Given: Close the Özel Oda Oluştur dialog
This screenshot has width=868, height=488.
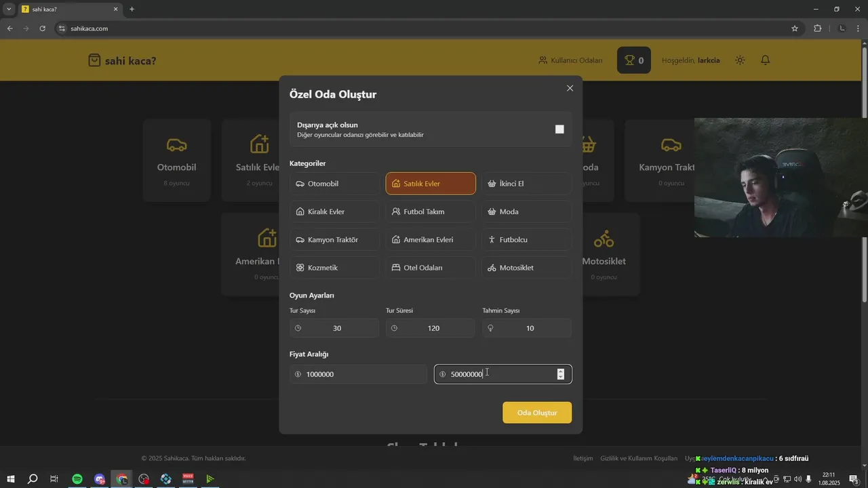Looking at the screenshot, I should [x=570, y=88].
